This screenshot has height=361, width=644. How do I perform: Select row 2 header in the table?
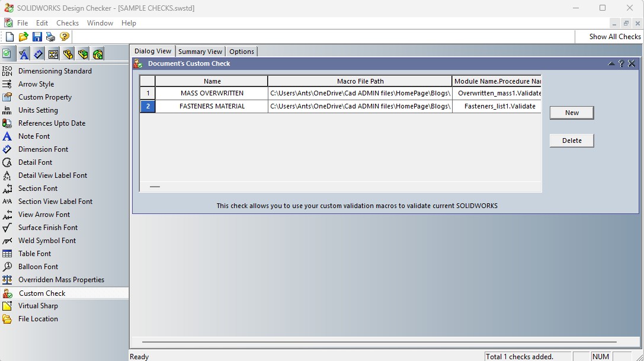[x=148, y=107]
